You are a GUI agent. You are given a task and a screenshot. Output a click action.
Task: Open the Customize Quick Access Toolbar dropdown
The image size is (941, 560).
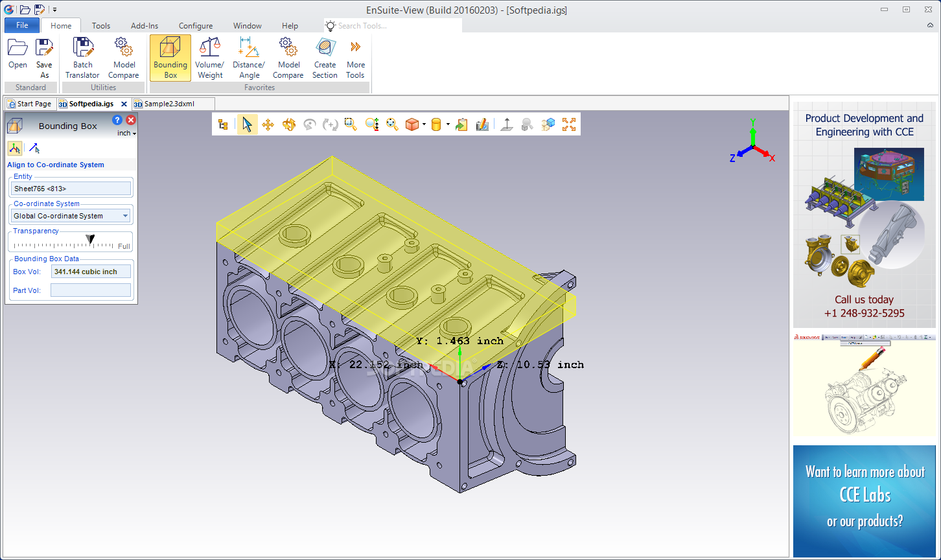(55, 10)
